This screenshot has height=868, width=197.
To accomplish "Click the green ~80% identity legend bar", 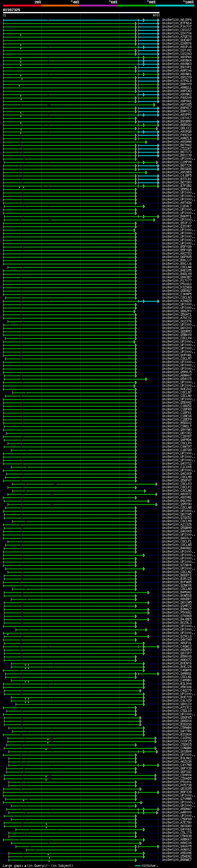I will coord(137,6).
